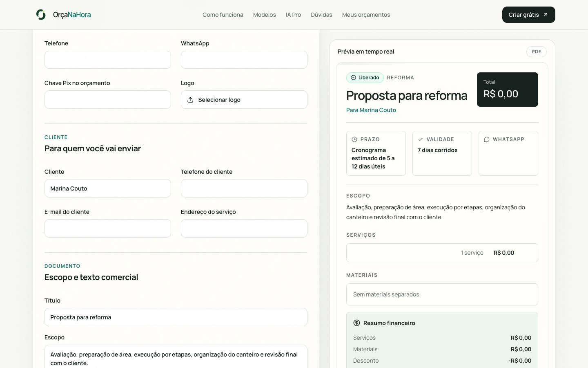Click the 'Para Marina Couto' preview text
588x368 pixels.
pos(371,110)
